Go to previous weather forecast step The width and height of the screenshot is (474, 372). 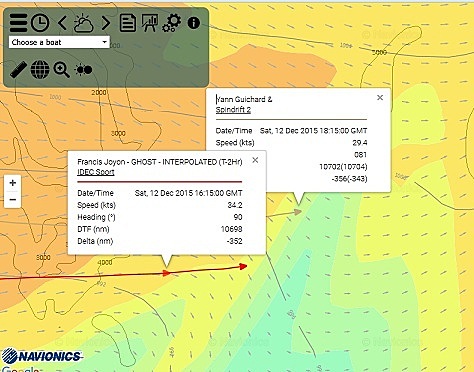click(62, 23)
